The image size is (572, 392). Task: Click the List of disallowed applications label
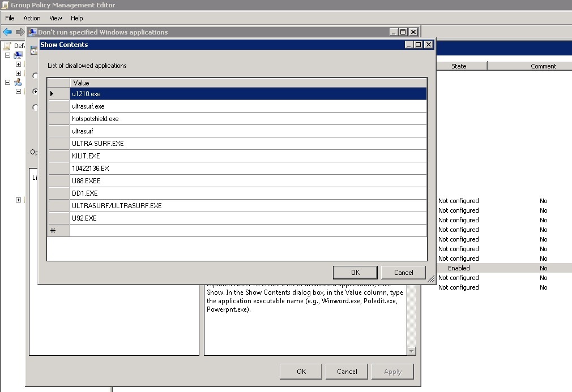pos(87,66)
